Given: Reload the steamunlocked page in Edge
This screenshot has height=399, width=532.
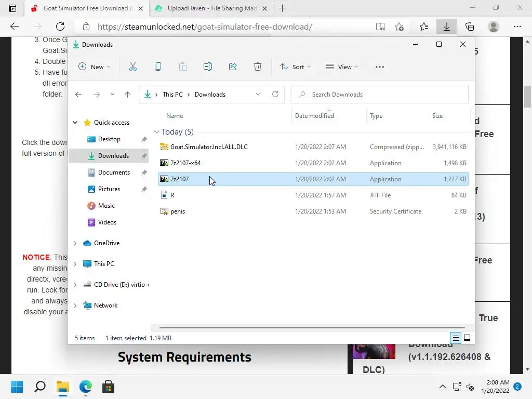Looking at the screenshot, I should point(60,26).
